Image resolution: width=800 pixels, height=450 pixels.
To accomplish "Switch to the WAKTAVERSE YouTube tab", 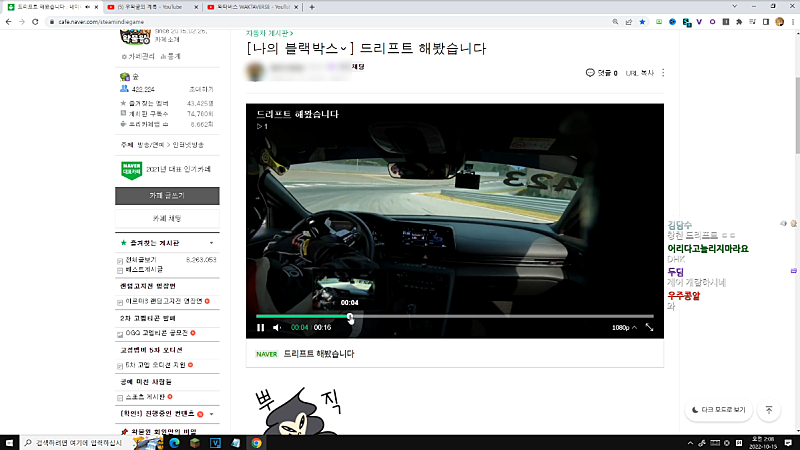I will [252, 7].
